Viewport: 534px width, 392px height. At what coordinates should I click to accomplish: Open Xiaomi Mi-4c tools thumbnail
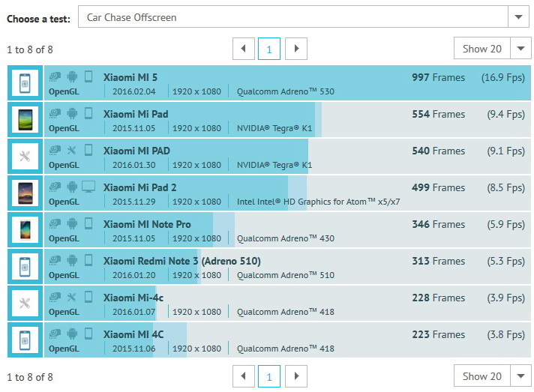(x=25, y=304)
